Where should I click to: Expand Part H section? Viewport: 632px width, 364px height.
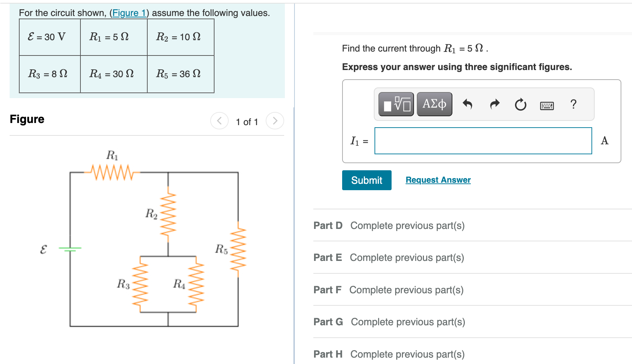(389, 354)
